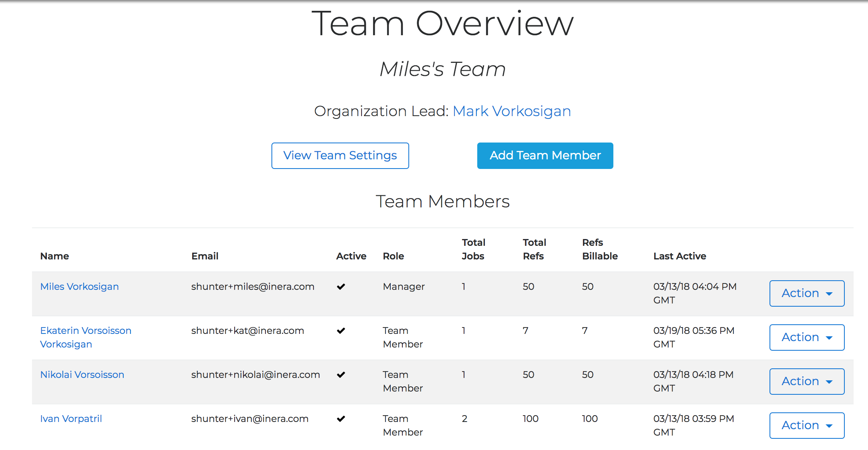The width and height of the screenshot is (868, 450).
Task: Click the Email column header
Action: (205, 256)
